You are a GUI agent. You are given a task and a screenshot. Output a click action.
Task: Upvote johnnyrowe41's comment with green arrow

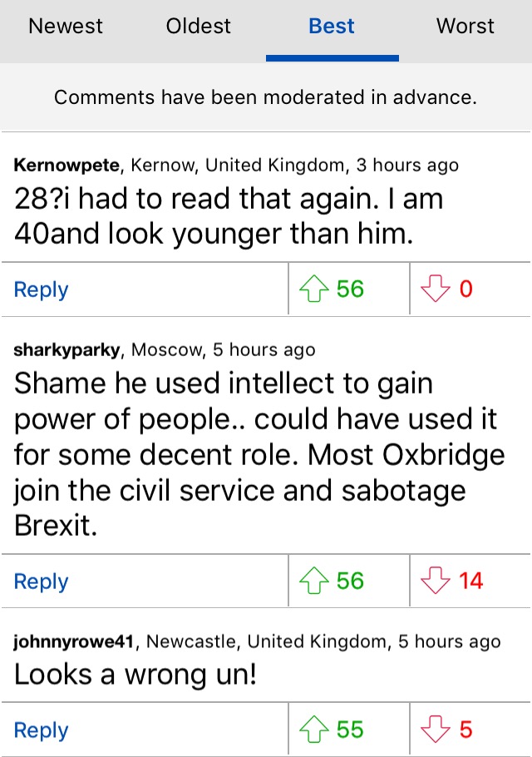pos(314,730)
